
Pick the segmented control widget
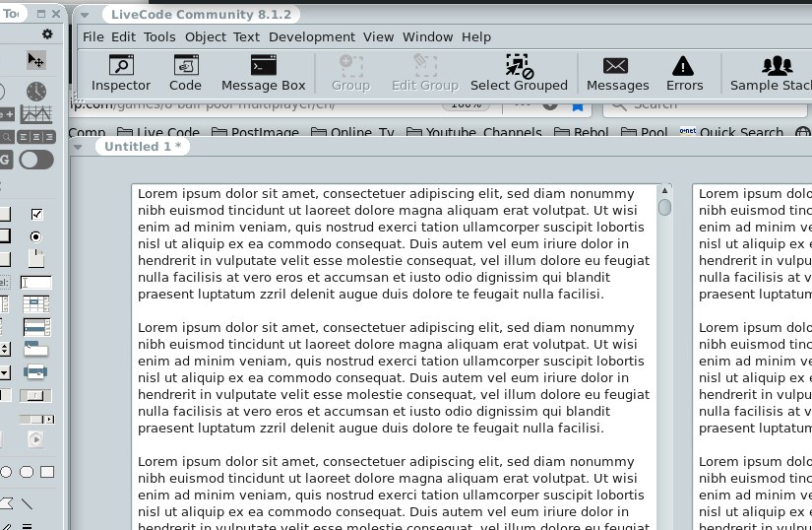(36, 137)
